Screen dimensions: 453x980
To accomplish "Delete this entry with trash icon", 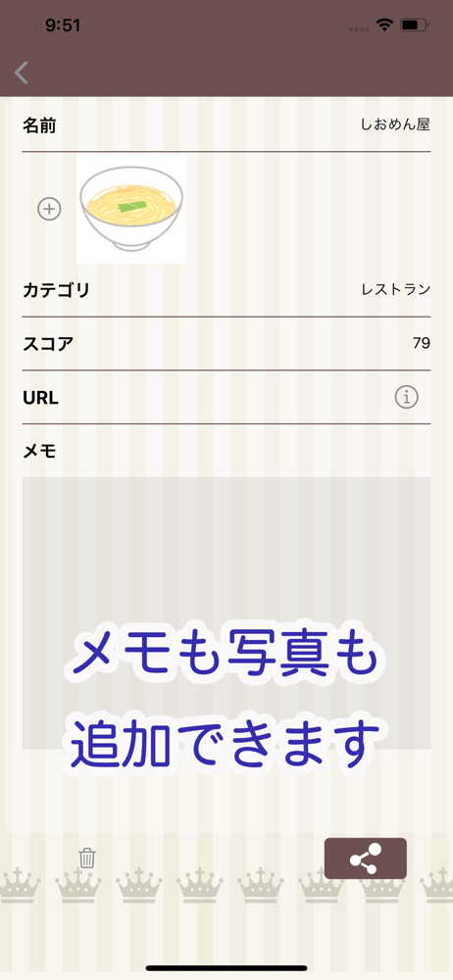I will [87, 858].
